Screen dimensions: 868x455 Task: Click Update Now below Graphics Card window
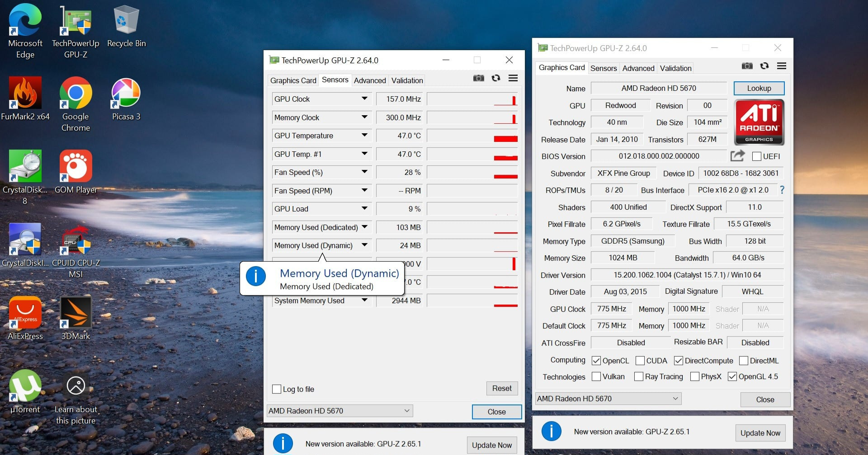click(760, 433)
